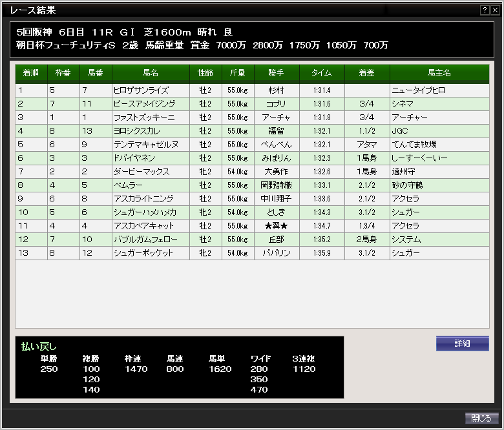
Task: Click the help question mark icon
Action: 485,10
